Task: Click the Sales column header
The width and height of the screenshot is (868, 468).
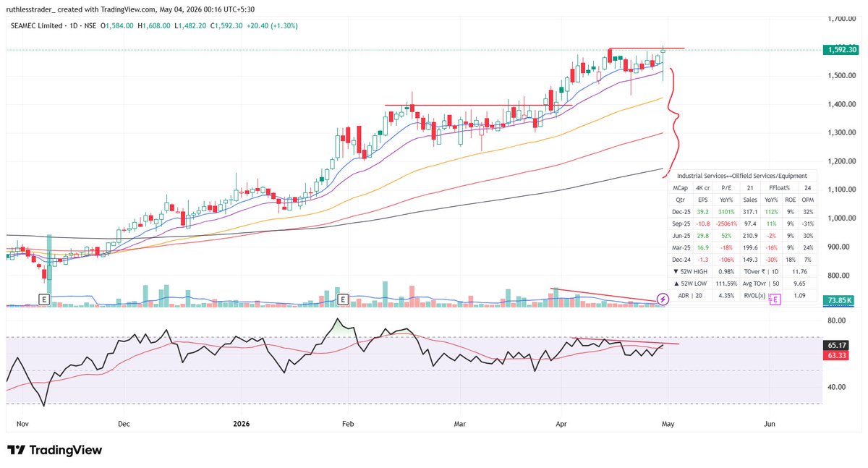Action: pyautogui.click(x=750, y=199)
